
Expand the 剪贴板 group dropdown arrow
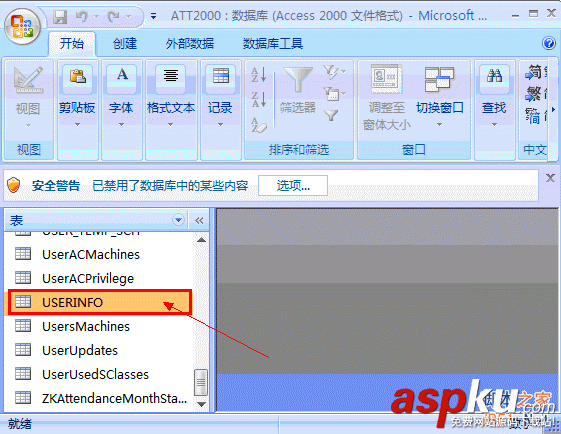click(77, 125)
